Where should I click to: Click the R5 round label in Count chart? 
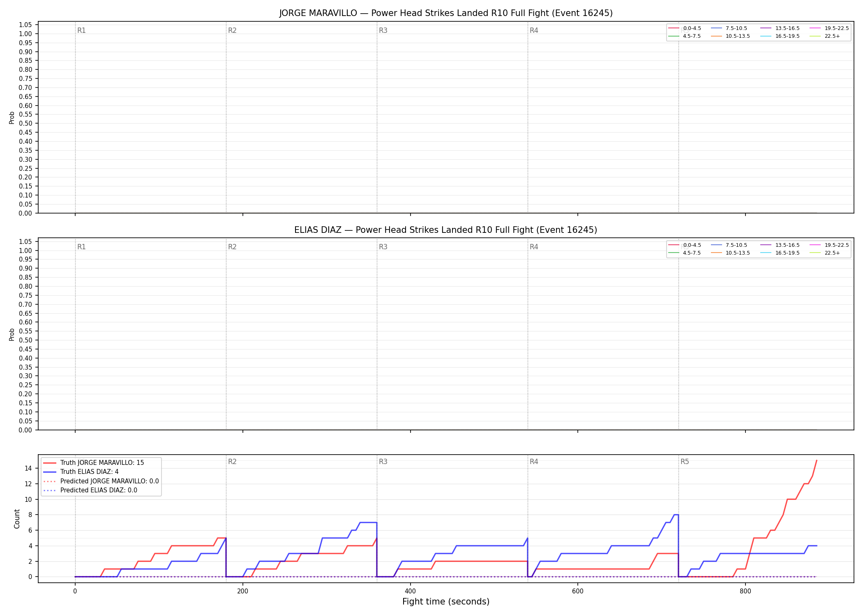[x=685, y=462]
